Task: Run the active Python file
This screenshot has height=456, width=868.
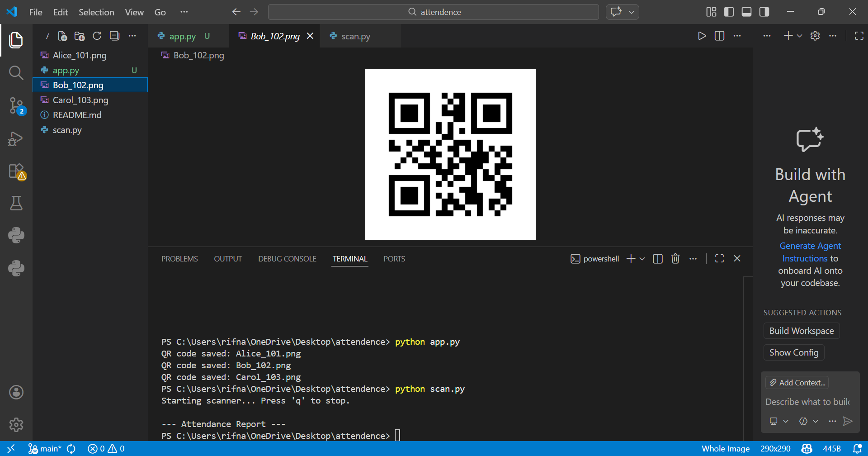Action: pyautogui.click(x=702, y=36)
